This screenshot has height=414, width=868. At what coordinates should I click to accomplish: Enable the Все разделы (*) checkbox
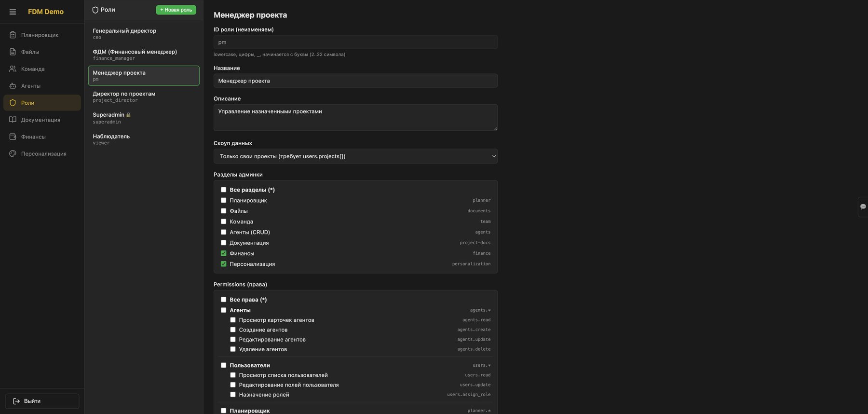point(223,190)
